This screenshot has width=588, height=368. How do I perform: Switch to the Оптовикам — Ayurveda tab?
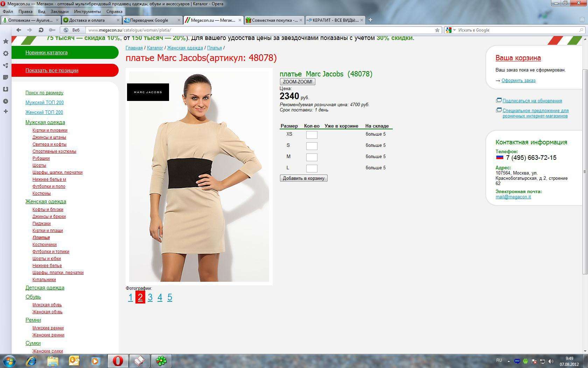[30, 20]
